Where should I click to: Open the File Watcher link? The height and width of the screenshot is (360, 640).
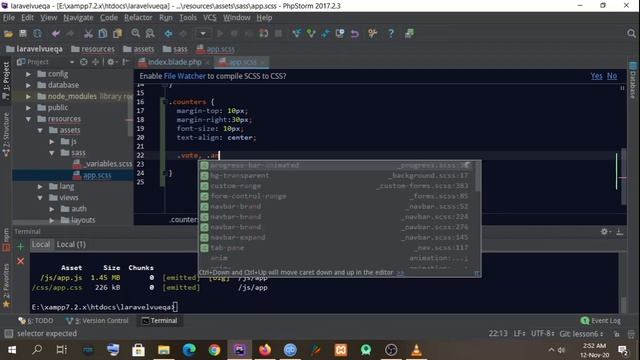(x=184, y=76)
